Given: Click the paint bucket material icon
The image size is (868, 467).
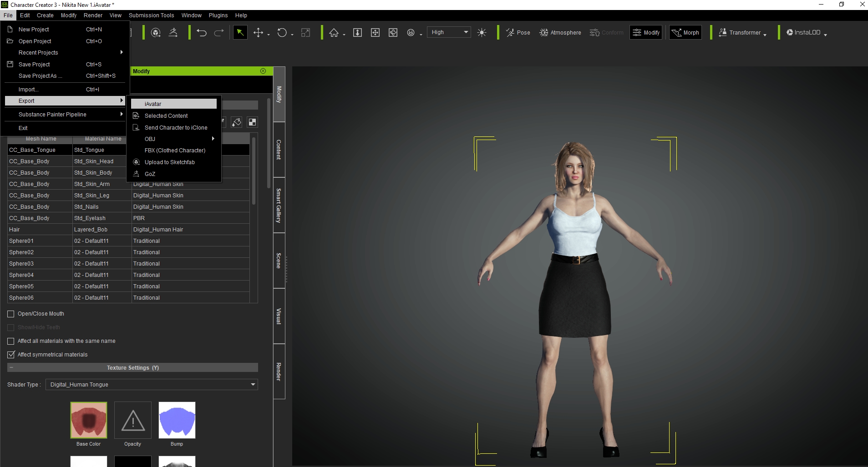Looking at the screenshot, I should tap(236, 122).
